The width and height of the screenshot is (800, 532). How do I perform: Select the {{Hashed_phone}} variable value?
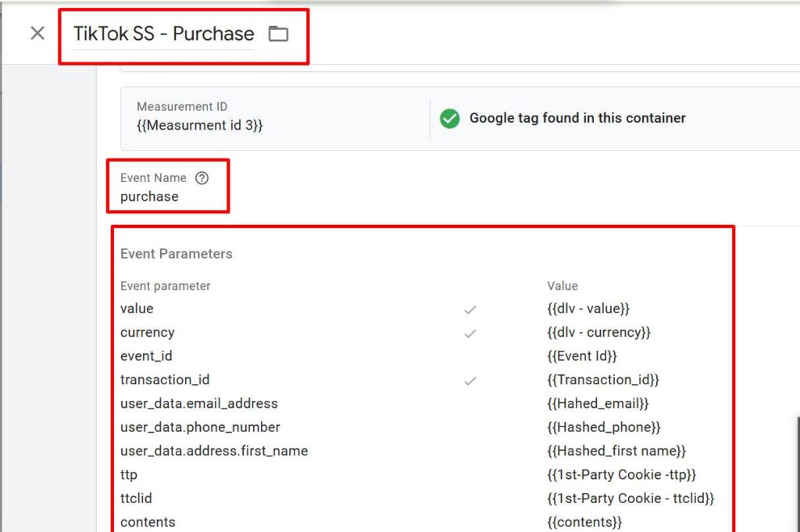(604, 427)
